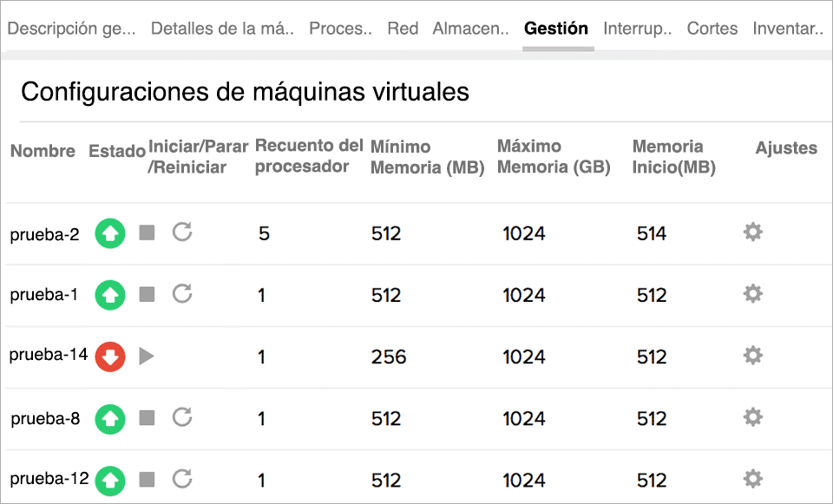Go to the Descripción general tab

[71, 29]
